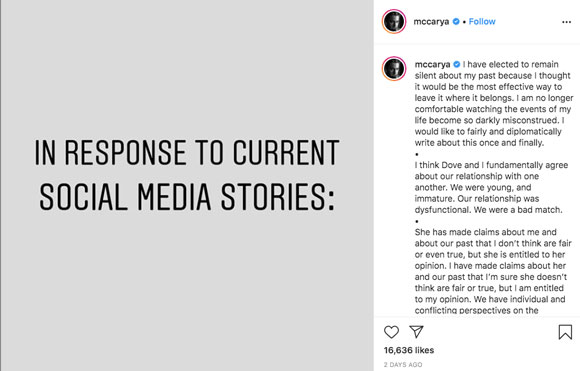Image resolution: width=580 pixels, height=371 pixels.
Task: Click paragraph beginning 'I think Dove and I'
Action: pyautogui.click(x=491, y=187)
